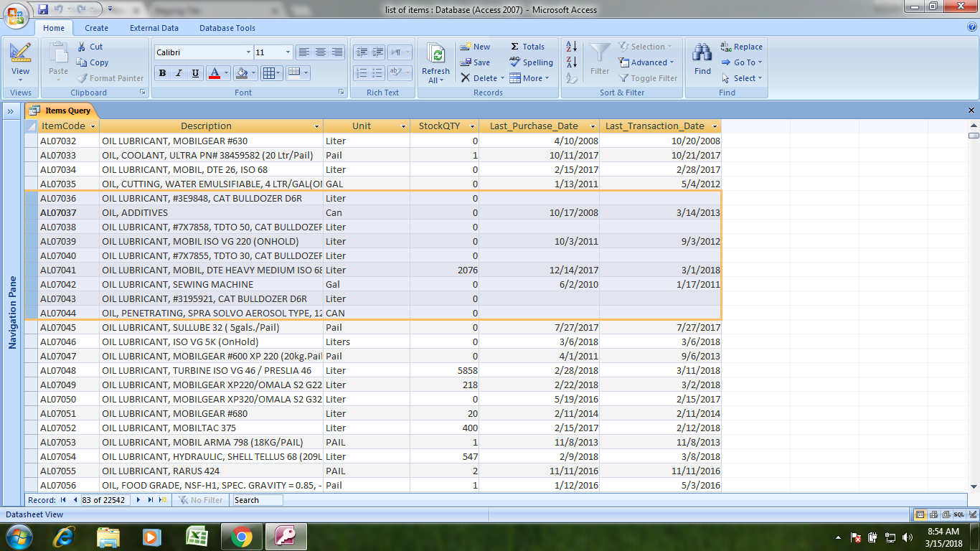The height and width of the screenshot is (551, 980).
Task: Toggle Underline formatting
Action: (x=195, y=73)
